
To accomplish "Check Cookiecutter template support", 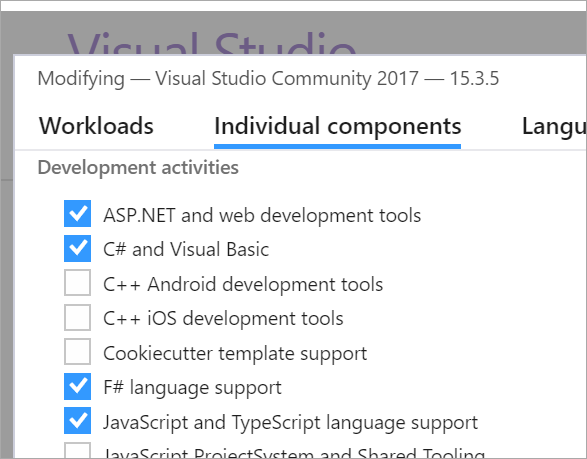I will (x=77, y=352).
